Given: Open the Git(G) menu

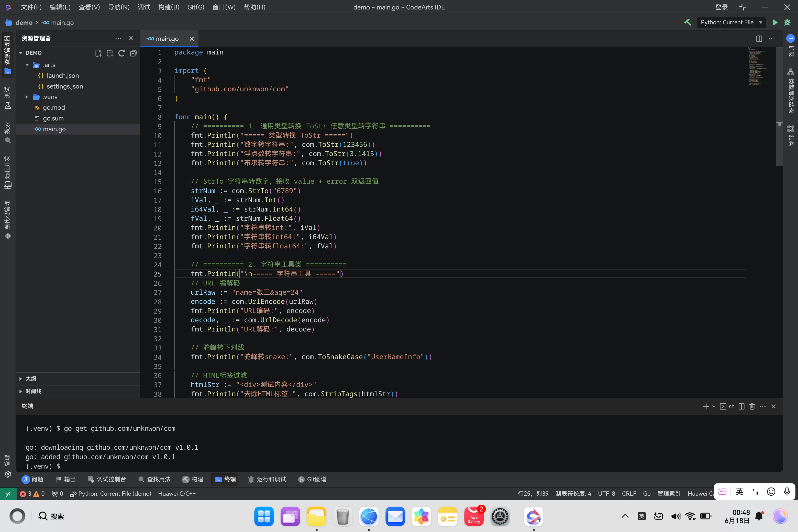Looking at the screenshot, I should click(196, 7).
